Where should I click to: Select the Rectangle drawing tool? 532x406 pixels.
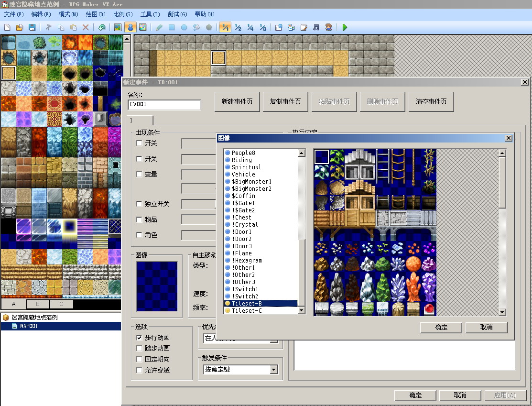coord(172,27)
